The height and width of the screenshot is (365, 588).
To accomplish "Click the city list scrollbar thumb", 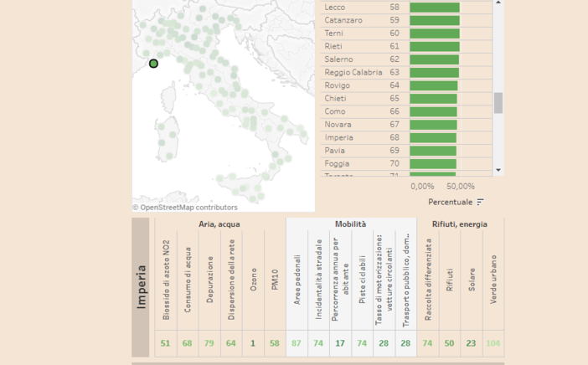I will pos(498,103).
